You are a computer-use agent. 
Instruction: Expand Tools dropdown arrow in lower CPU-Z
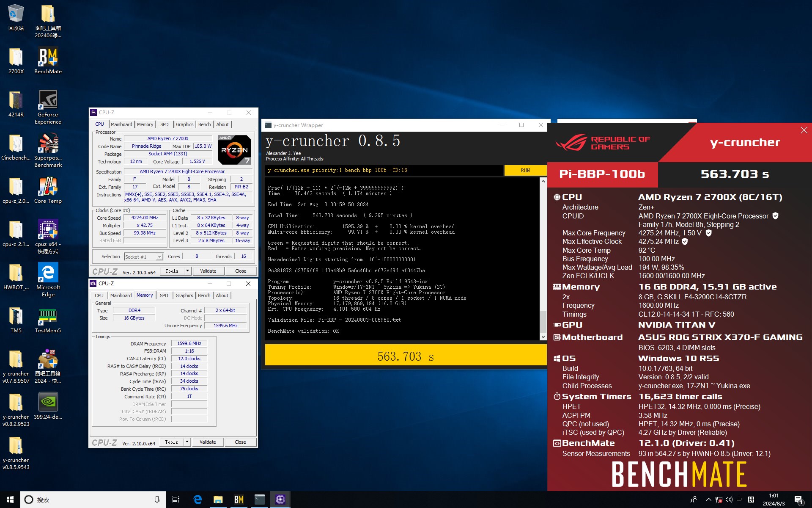click(187, 442)
